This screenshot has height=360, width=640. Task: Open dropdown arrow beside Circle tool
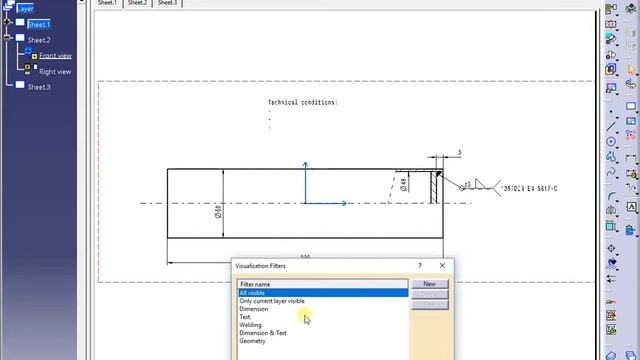coord(617,148)
